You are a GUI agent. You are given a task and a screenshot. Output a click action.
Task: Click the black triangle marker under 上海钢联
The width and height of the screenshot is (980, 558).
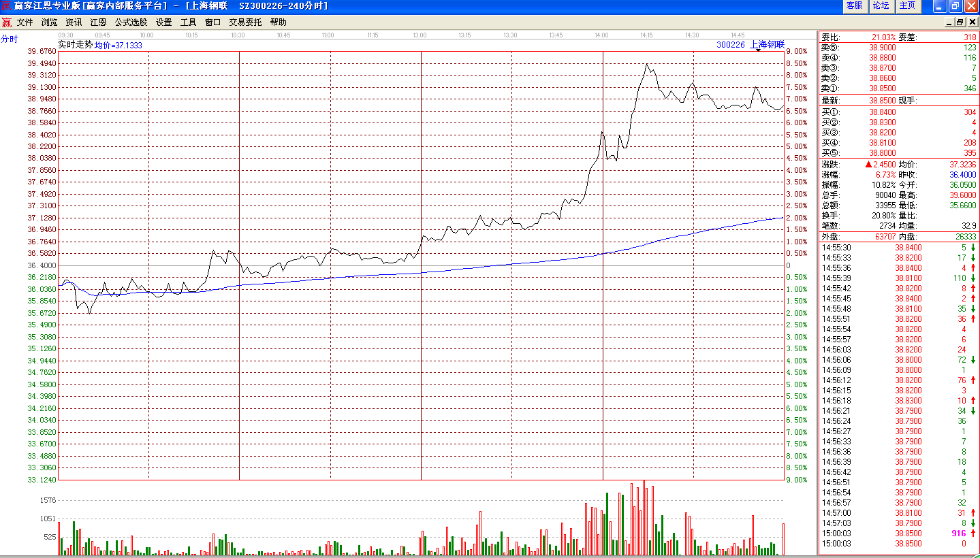pyautogui.click(x=757, y=50)
